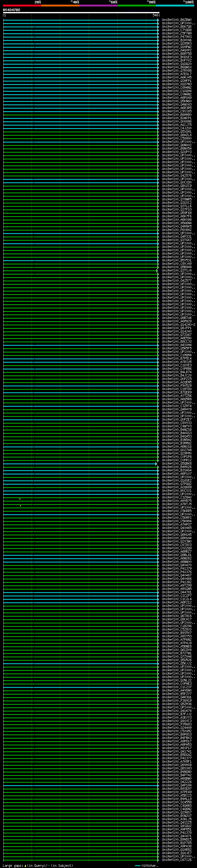Select hit label UniRef100_B8MT58
Viewport: 197px width, 868px height.
tap(177, 54)
